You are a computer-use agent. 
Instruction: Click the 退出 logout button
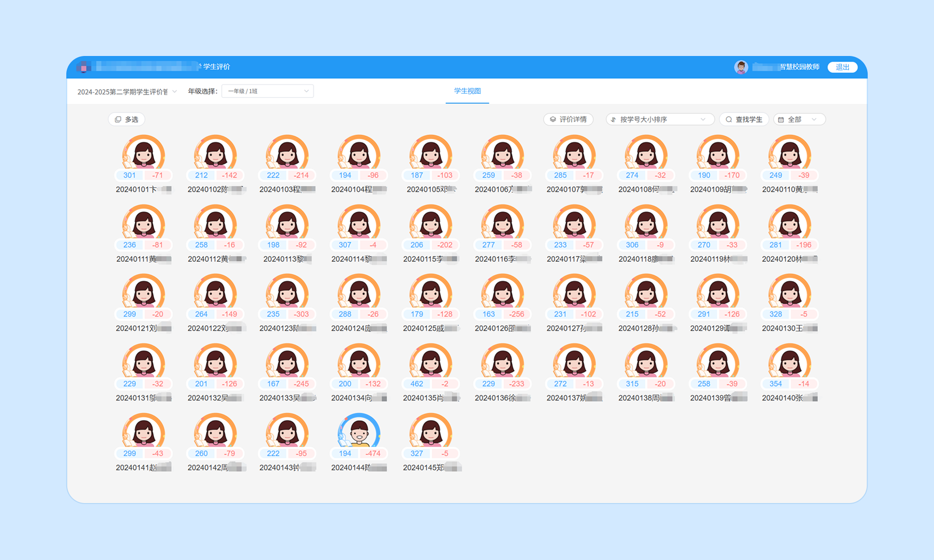tap(842, 67)
